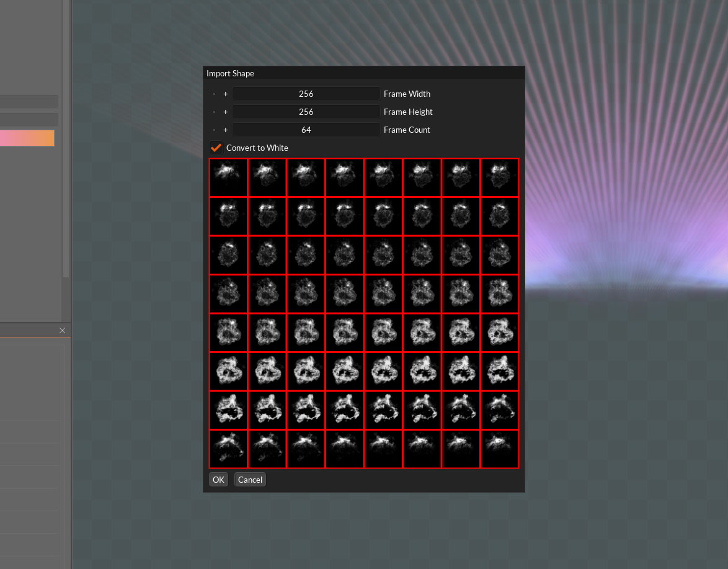Disable the Convert to White checkbox
This screenshot has width=728, height=569.
[216, 148]
